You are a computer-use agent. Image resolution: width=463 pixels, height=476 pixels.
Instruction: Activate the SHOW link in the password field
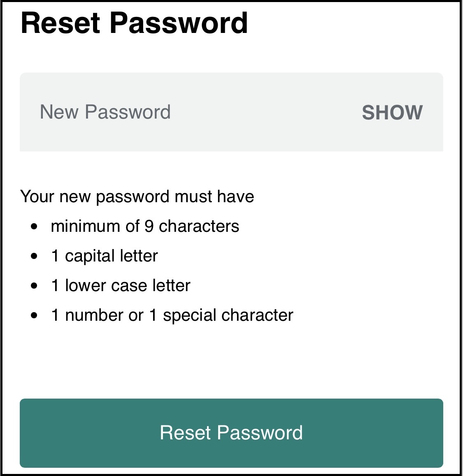[x=392, y=112]
